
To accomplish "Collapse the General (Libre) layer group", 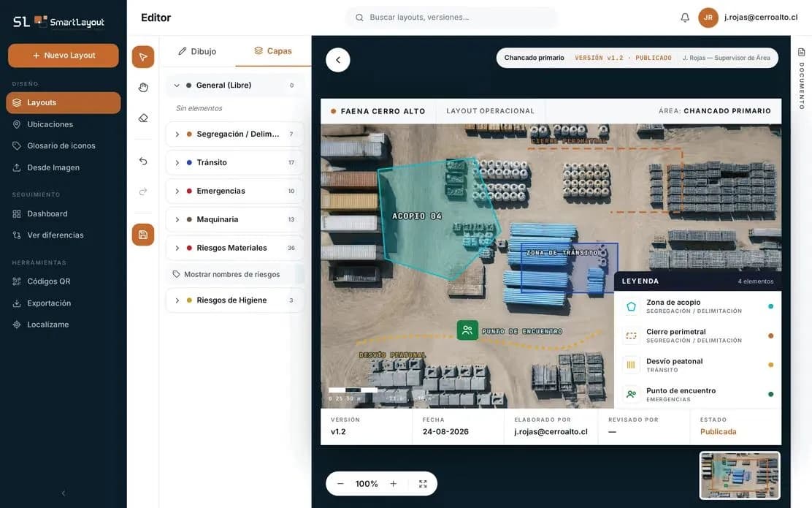I will 177,85.
